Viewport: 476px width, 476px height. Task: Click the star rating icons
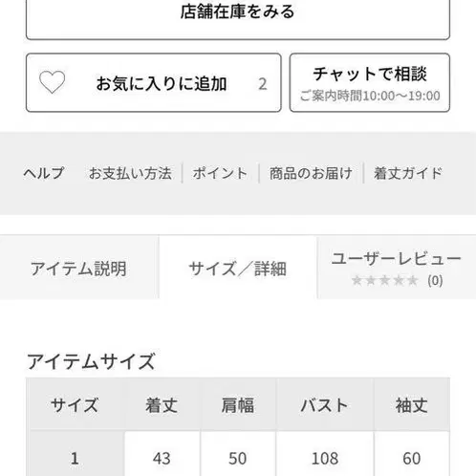pyautogui.click(x=384, y=281)
